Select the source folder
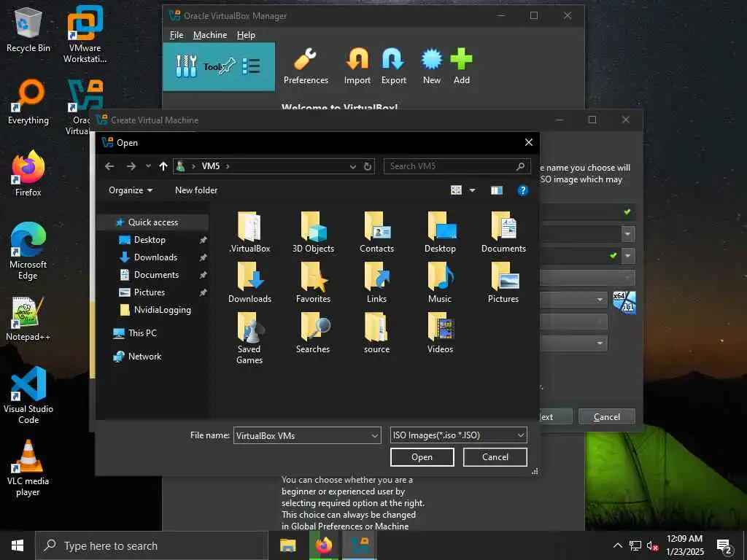The image size is (747, 560). point(376,332)
